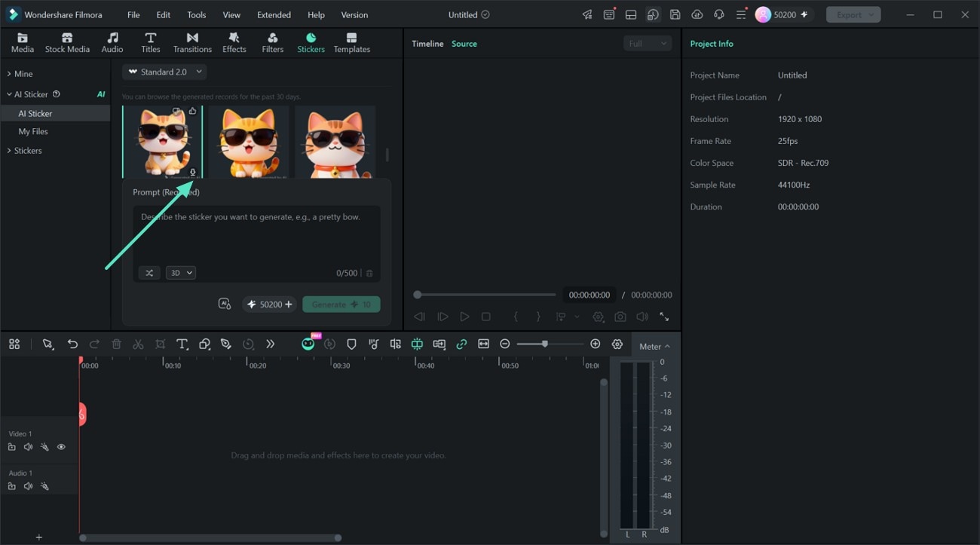The width and height of the screenshot is (980, 545).
Task: Click the timeline settings gear icon
Action: pyautogui.click(x=617, y=344)
